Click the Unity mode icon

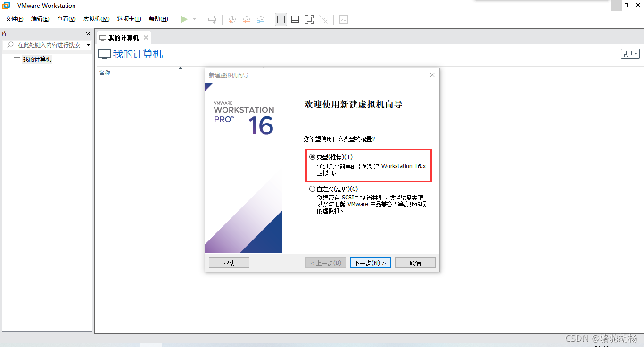pyautogui.click(x=323, y=19)
